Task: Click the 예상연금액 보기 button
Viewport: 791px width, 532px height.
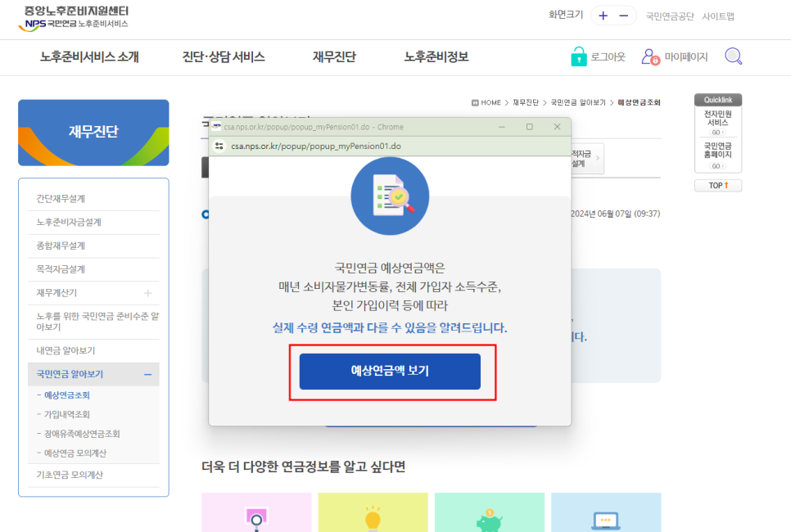Action: (391, 371)
